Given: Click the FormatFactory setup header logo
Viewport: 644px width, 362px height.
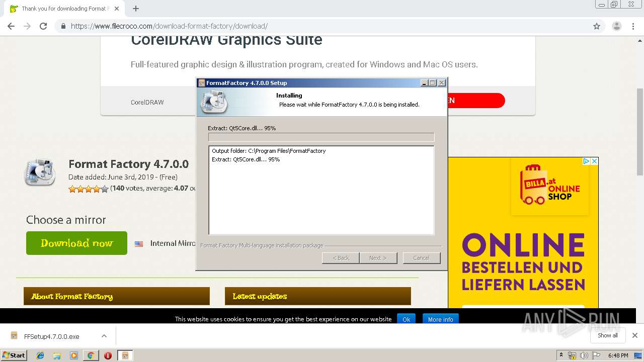Looking at the screenshot, I should (214, 101).
